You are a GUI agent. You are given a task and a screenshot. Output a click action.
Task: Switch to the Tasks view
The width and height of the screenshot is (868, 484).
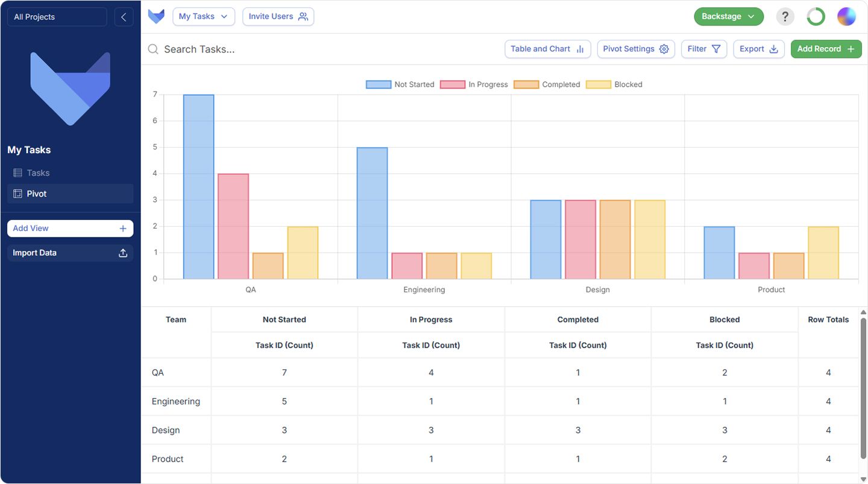coord(38,173)
